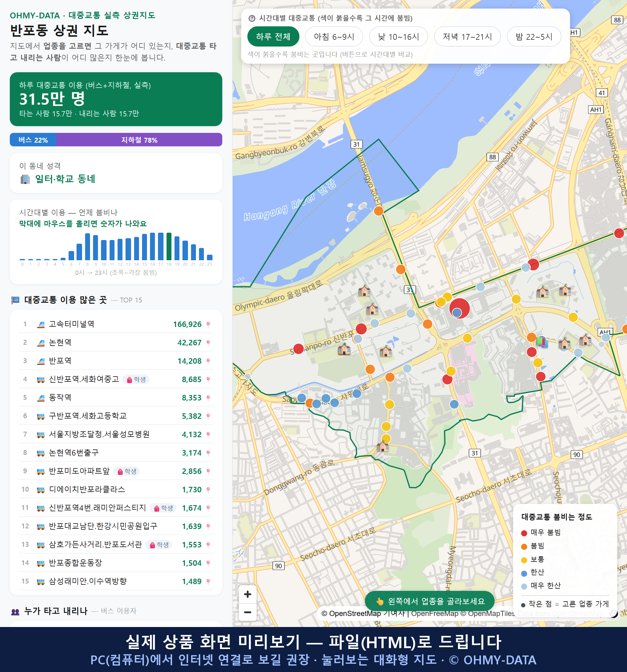Open the OpenFreeMap attribution link

[x=435, y=613]
